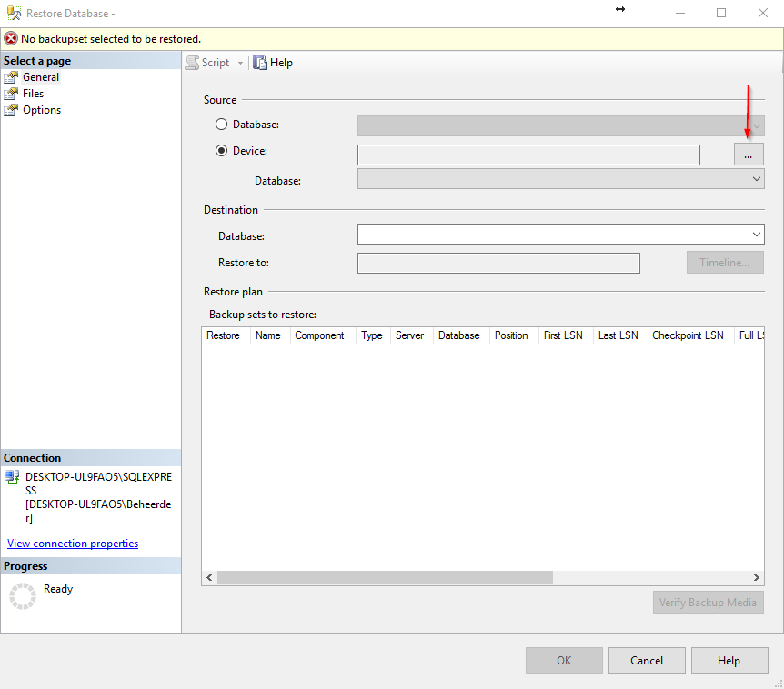
Task: Click Verify Backup Media button
Action: [x=708, y=603]
